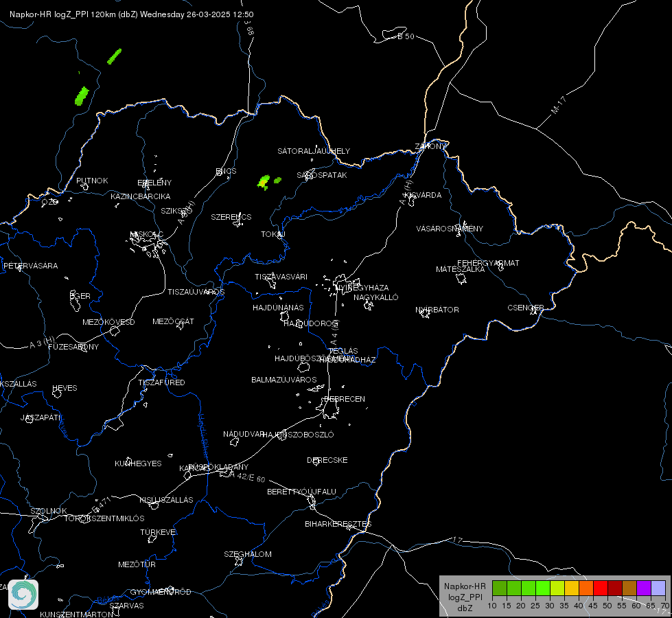Image resolution: width=672 pixels, height=618 pixels.
Task: Select the lavender 65-70 dBZ legend swatch
Action: (658, 588)
